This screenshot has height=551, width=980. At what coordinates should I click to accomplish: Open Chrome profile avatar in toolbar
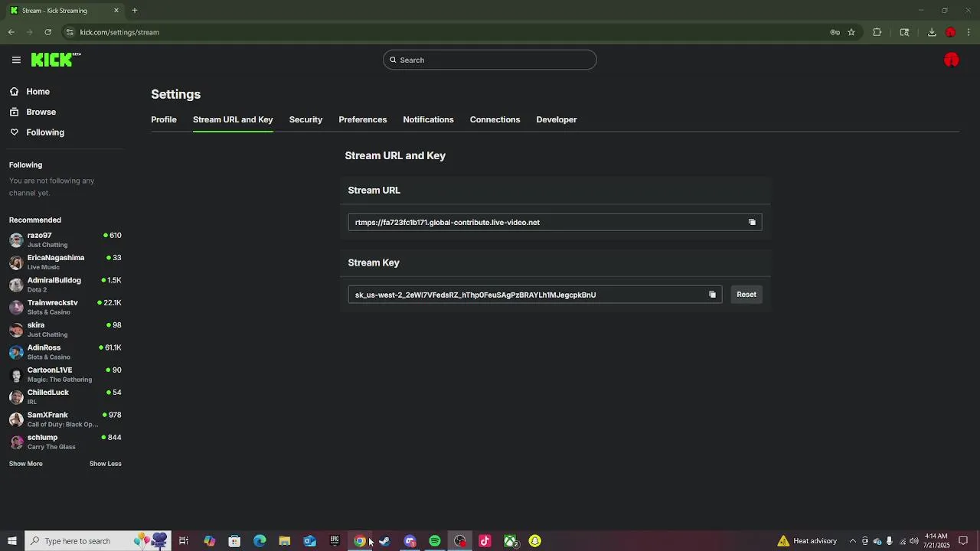pos(951,32)
